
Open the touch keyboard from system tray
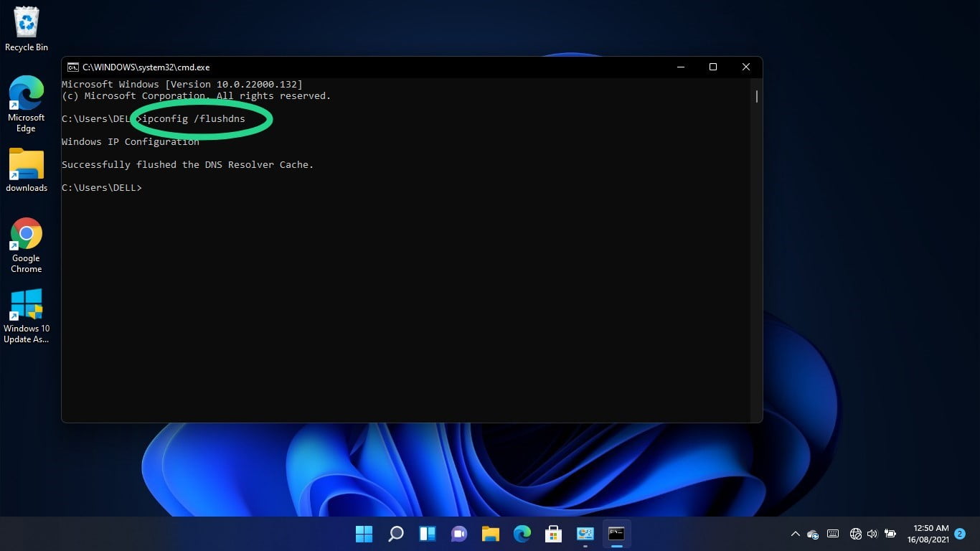click(833, 534)
